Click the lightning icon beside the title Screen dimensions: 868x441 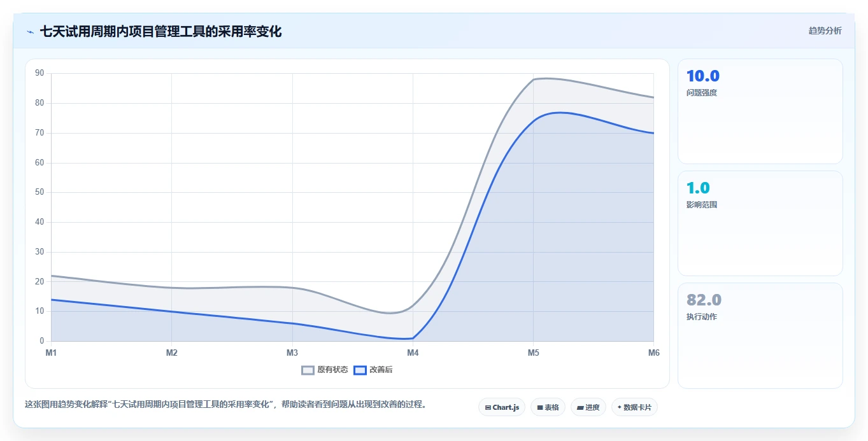click(x=30, y=31)
